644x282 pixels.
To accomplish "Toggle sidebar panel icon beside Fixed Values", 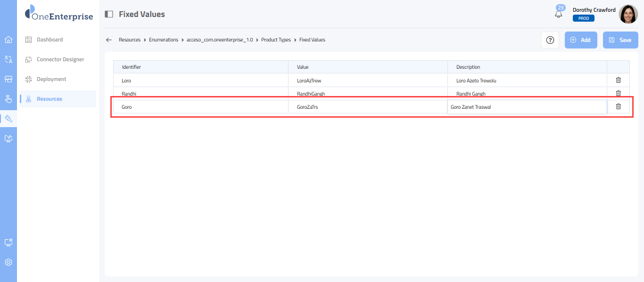I will (109, 14).
